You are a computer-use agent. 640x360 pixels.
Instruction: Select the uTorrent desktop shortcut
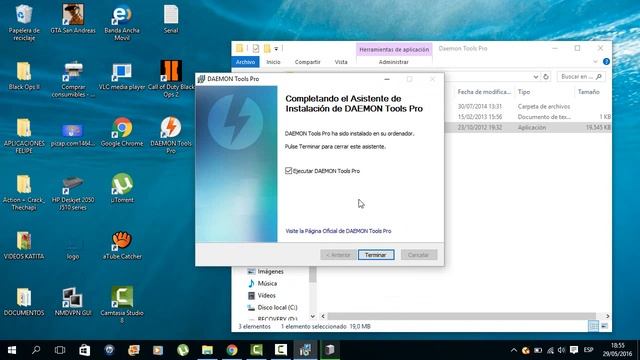point(122,188)
